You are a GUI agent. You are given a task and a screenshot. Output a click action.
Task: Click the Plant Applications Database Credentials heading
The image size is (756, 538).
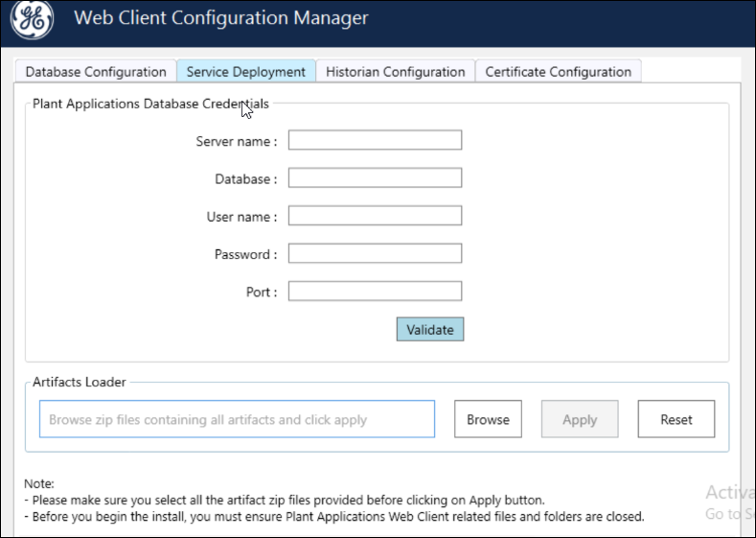[150, 104]
